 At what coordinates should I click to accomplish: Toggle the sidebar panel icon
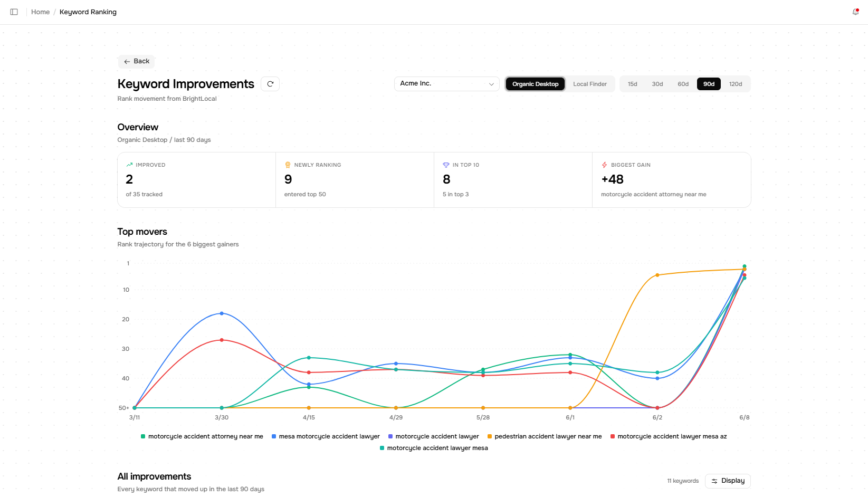click(x=14, y=12)
